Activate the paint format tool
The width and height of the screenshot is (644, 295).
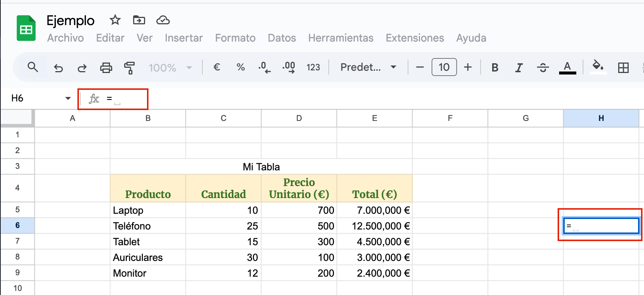[129, 68]
